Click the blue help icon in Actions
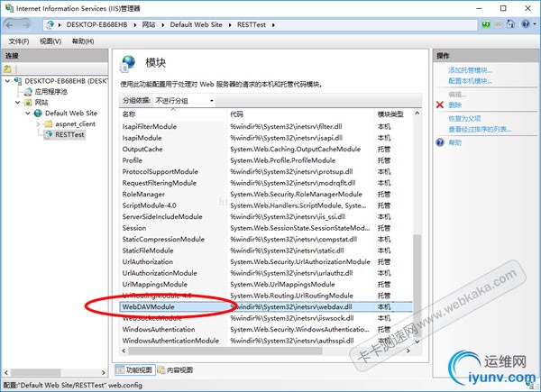 click(x=440, y=142)
